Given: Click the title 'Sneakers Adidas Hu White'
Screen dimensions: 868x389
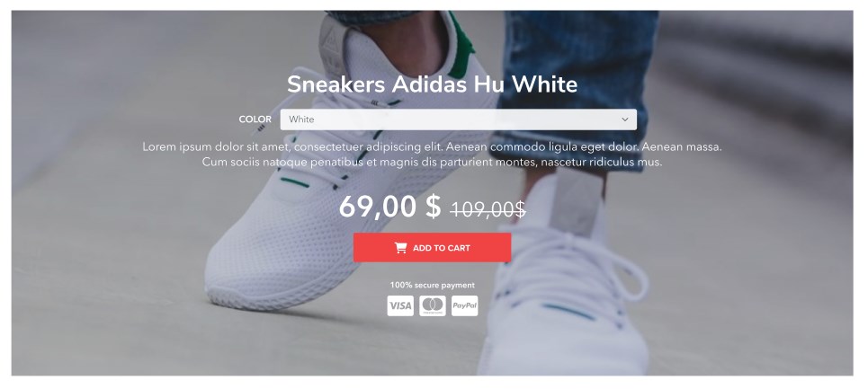Looking at the screenshot, I should pyautogui.click(x=433, y=84).
